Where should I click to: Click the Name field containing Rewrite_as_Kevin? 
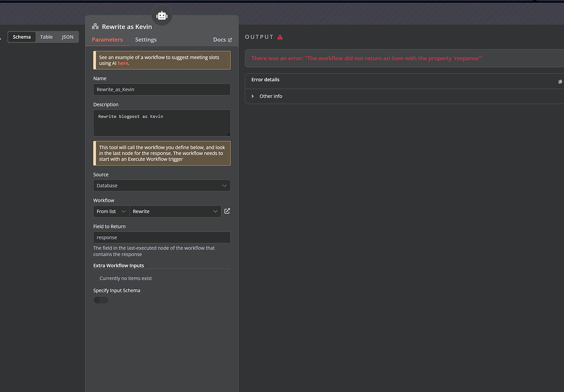(161, 89)
